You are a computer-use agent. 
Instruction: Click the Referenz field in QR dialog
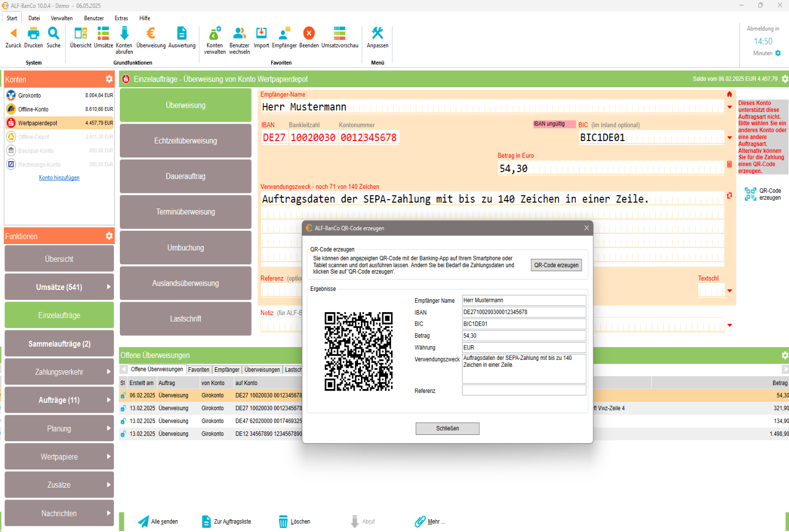point(524,390)
